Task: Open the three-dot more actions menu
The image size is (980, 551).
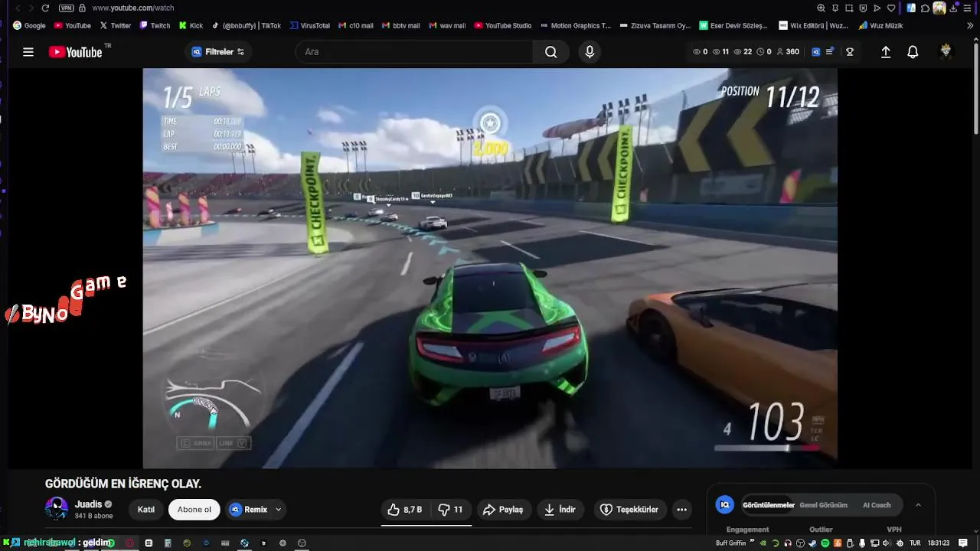Action: pyautogui.click(x=681, y=510)
